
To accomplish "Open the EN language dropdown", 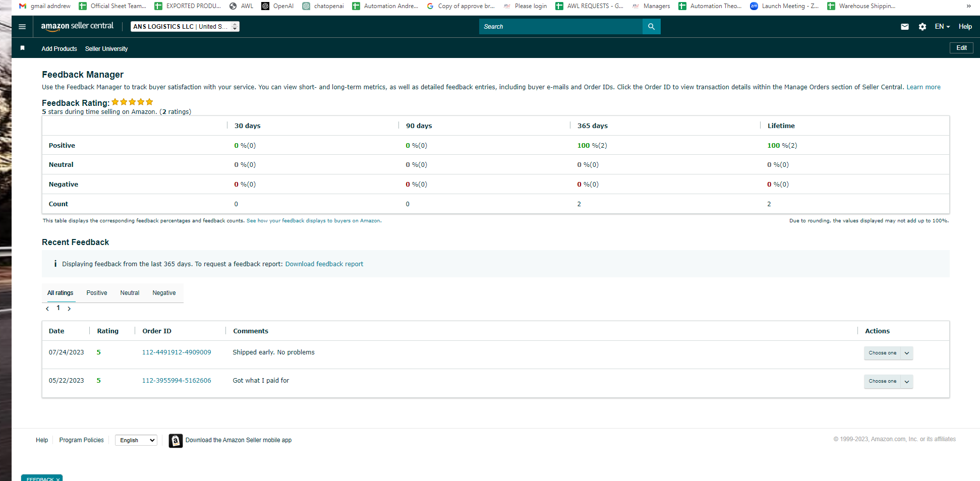I will (x=942, y=27).
